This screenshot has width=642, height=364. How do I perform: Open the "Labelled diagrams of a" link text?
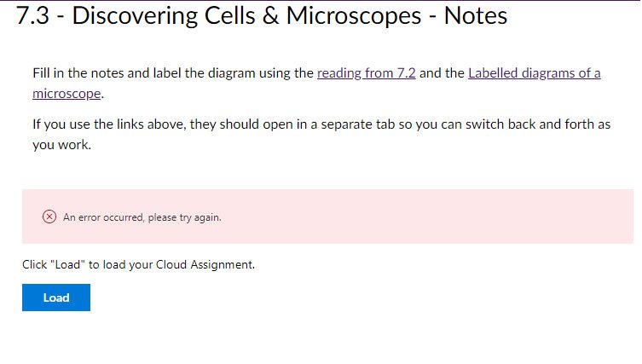(534, 73)
